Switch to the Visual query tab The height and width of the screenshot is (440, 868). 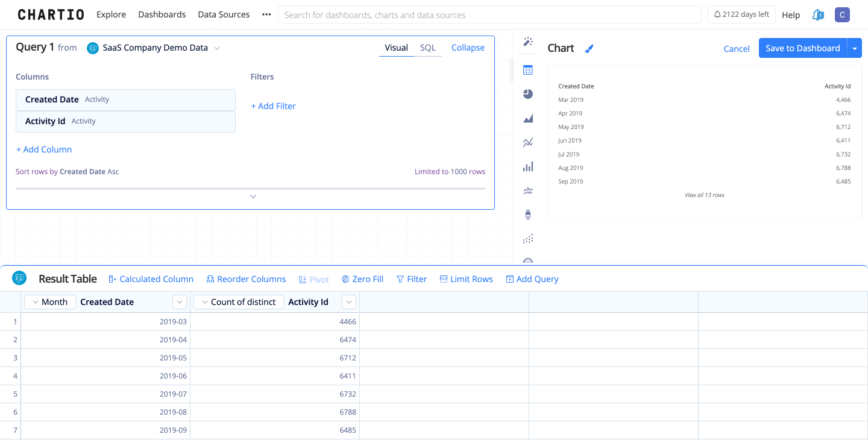point(397,48)
